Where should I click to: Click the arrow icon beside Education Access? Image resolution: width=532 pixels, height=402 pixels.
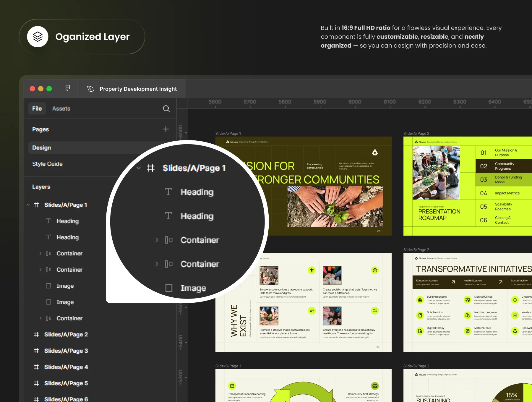[453, 282]
